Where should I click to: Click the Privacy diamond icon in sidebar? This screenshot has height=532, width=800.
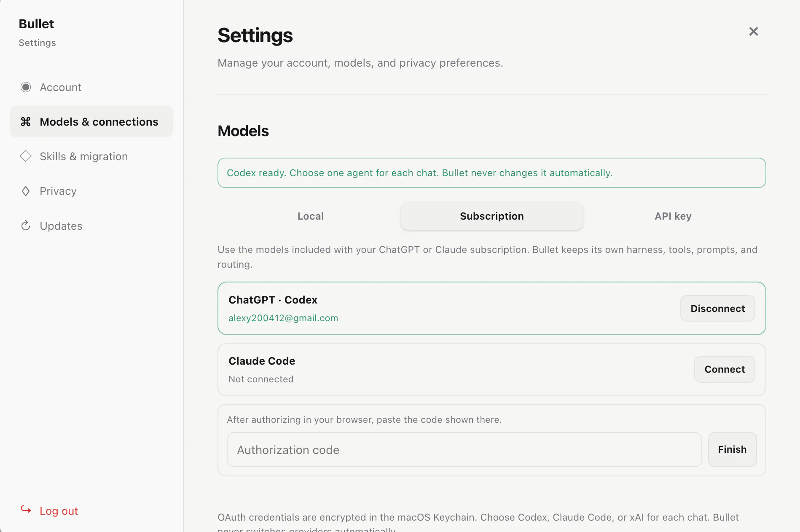26,191
